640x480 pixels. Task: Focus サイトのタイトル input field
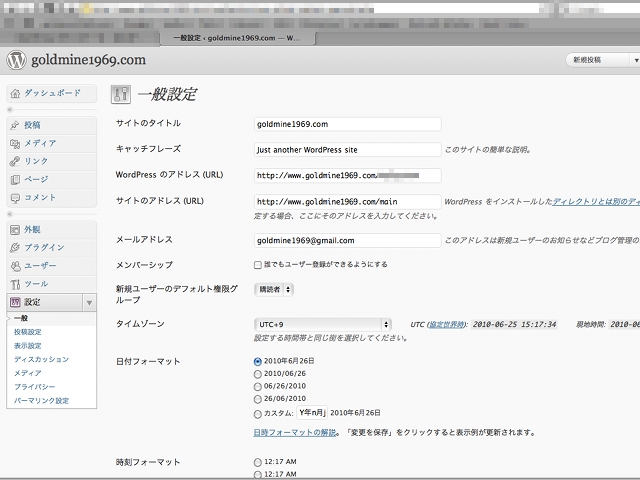click(x=347, y=124)
